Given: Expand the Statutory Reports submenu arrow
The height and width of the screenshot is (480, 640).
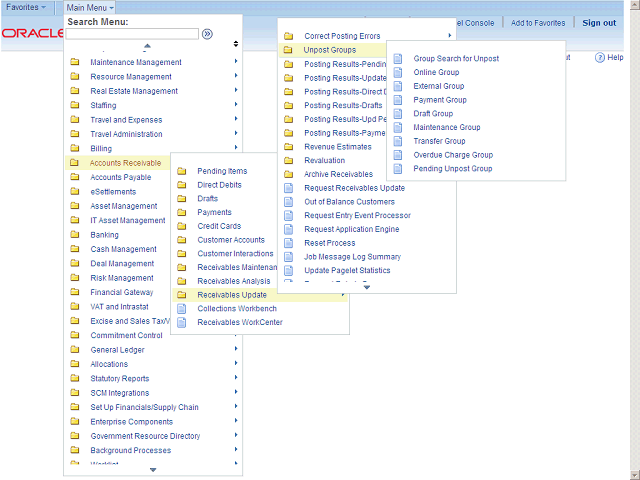Looking at the screenshot, I should pos(236,378).
